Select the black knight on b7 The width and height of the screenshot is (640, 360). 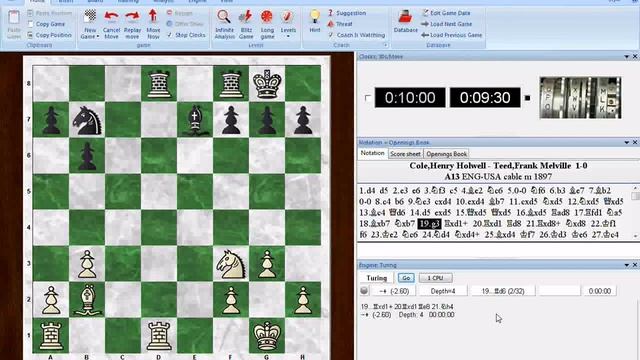(x=87, y=120)
